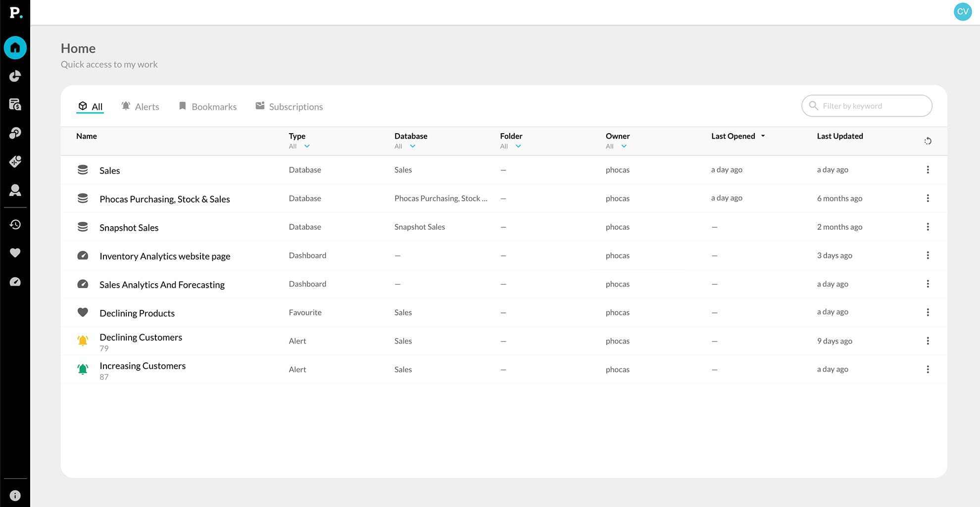Screen dimensions: 980x507
Task: Click the Home icon in sidebar
Action: [x=15, y=48]
